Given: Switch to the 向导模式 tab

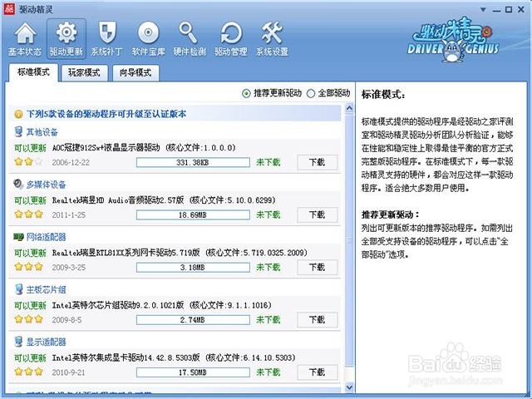Looking at the screenshot, I should pos(135,73).
